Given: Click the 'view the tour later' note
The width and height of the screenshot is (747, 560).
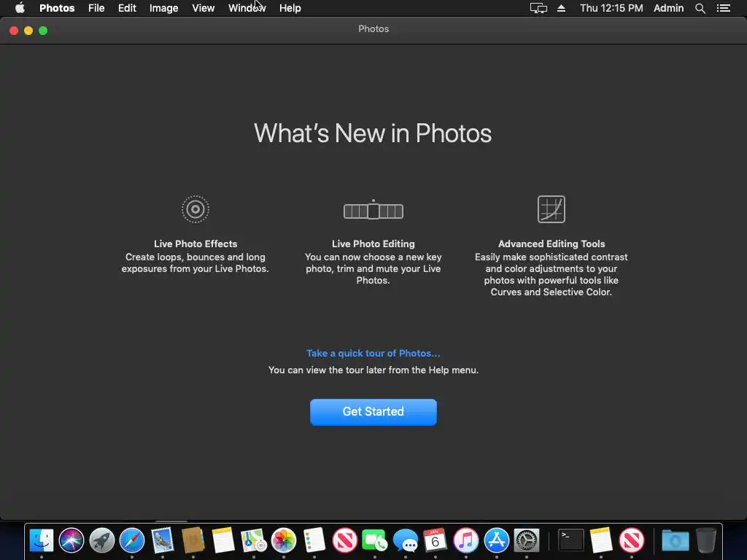Looking at the screenshot, I should coord(373,370).
